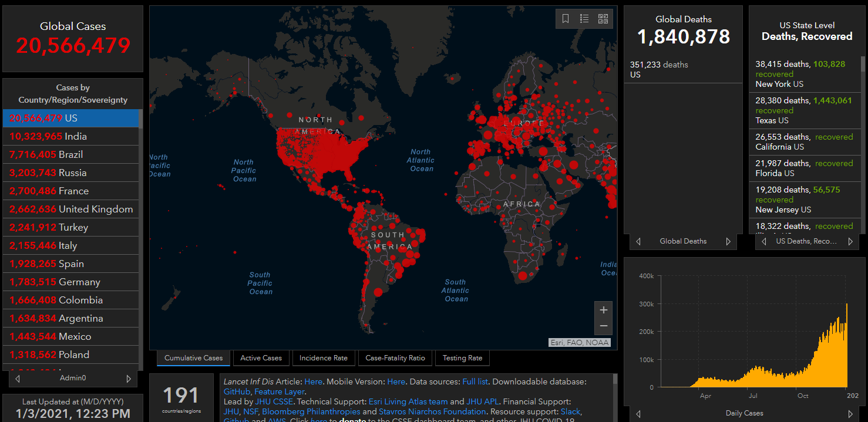Show the map legend list icon
This screenshot has height=422, width=868.
click(x=584, y=19)
